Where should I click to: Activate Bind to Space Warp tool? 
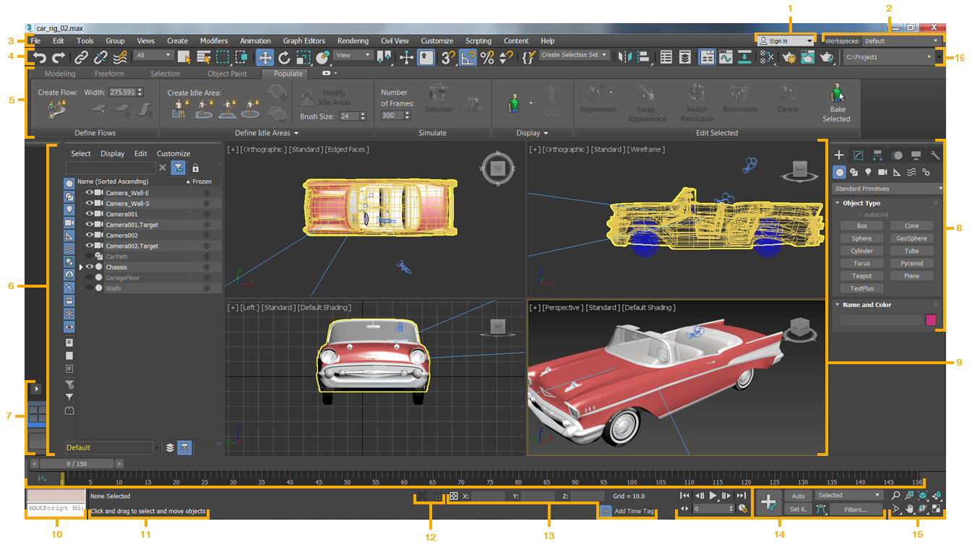120,57
